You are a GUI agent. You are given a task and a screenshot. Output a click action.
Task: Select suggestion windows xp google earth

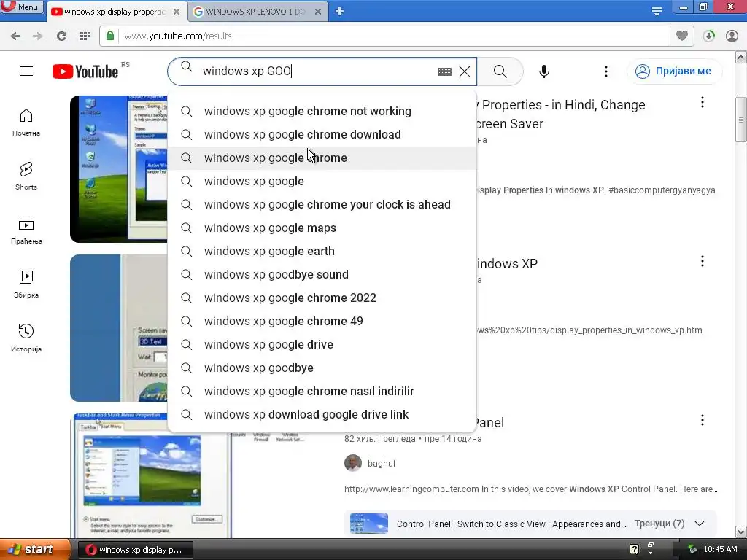[322, 251]
